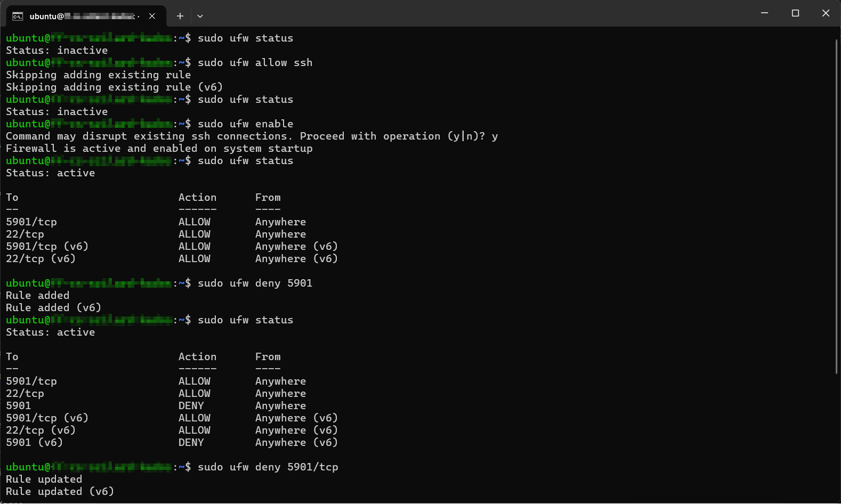Click the 'Firewall is active' message line
This screenshot has height=504, width=841.
[159, 148]
